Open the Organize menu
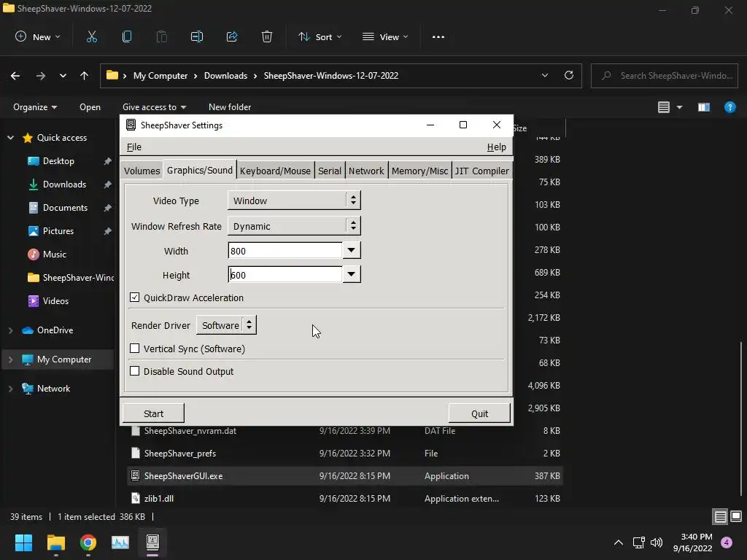747x560 pixels. 35,107
